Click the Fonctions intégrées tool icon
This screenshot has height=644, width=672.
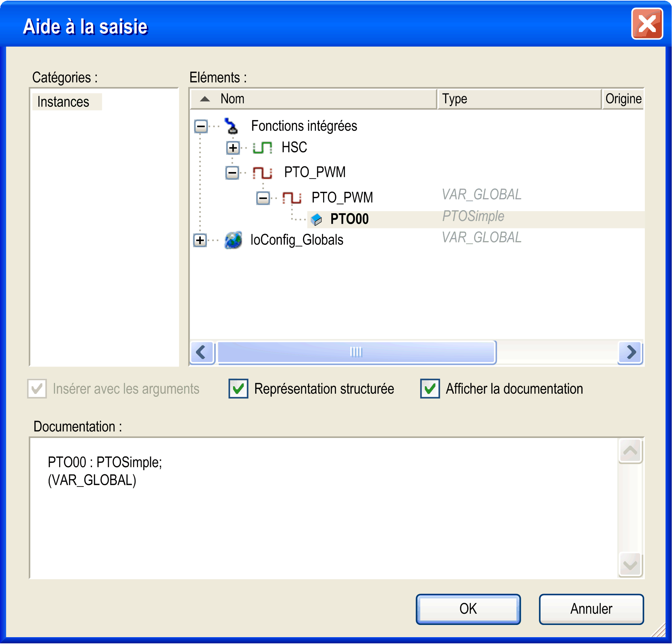click(x=232, y=126)
